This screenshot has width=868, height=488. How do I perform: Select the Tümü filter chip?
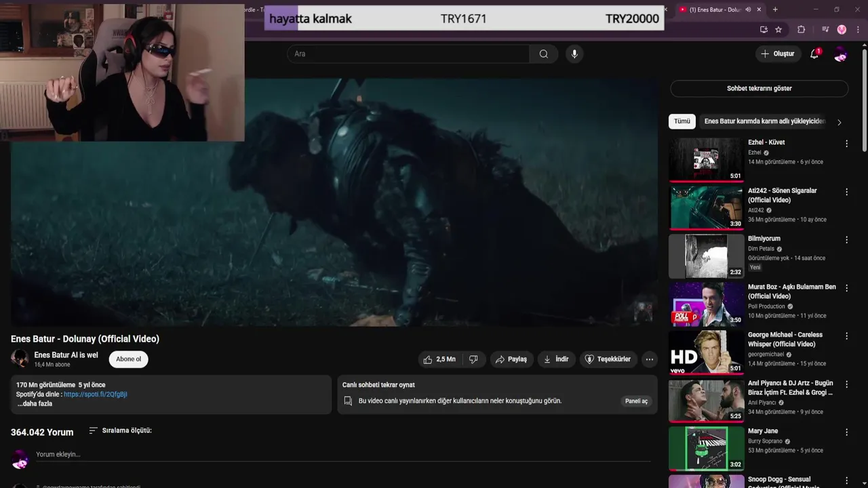(x=682, y=121)
